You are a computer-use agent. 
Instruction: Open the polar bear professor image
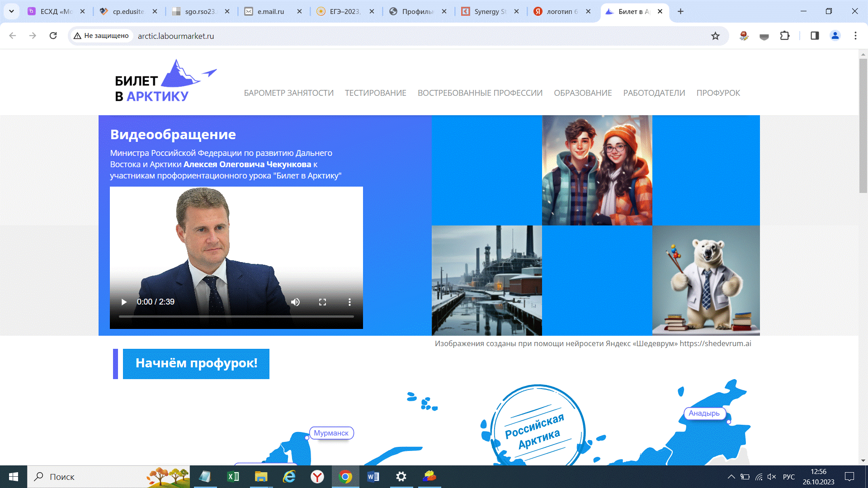[706, 281]
